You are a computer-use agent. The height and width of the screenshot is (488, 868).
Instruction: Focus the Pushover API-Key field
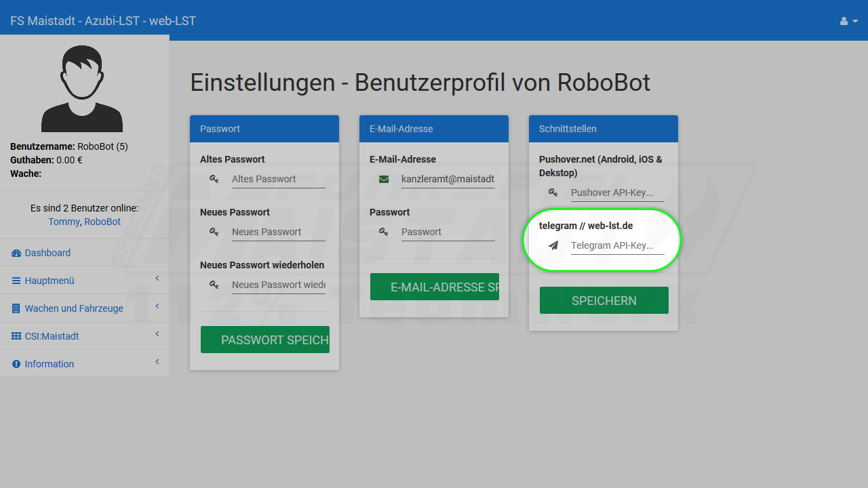pos(618,192)
